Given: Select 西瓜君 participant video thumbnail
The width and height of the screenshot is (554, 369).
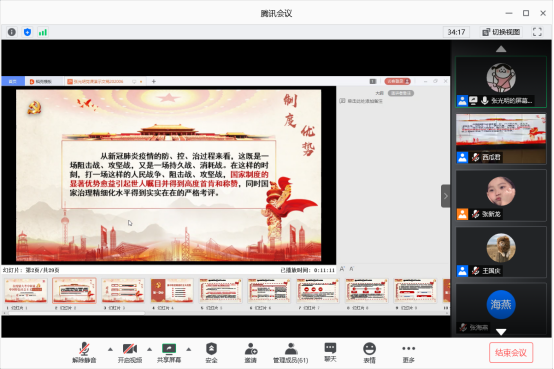Looking at the screenshot, I should (501, 139).
